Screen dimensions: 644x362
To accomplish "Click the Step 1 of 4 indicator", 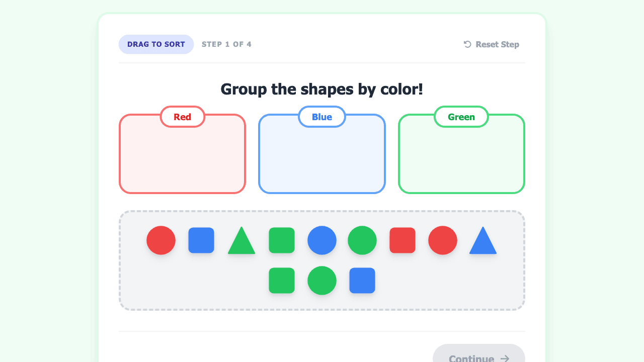I will 226,44.
